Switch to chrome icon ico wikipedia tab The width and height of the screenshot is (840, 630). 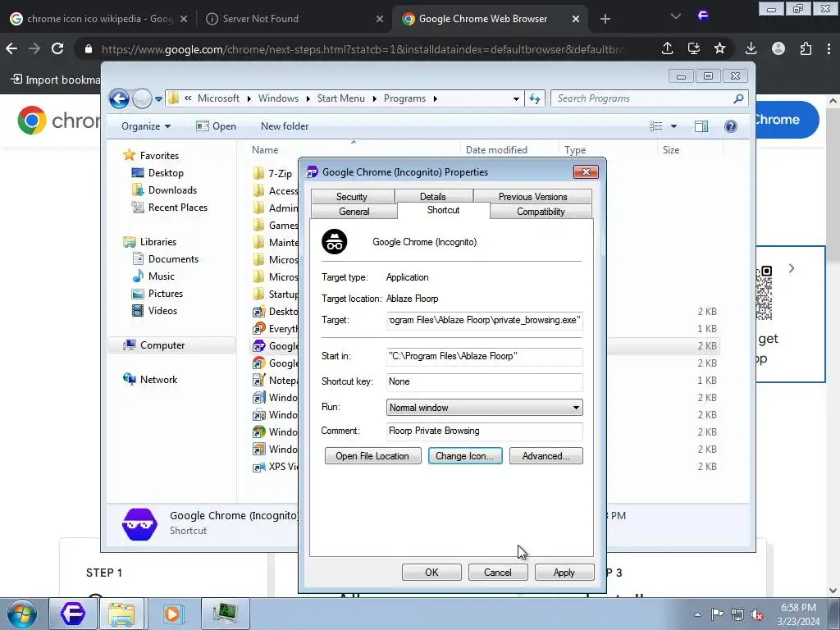click(98, 19)
